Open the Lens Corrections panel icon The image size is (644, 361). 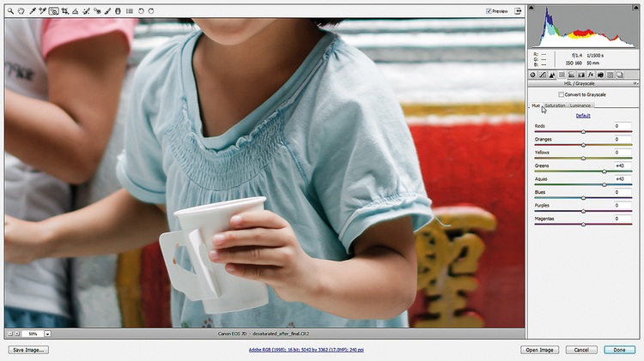tap(581, 75)
